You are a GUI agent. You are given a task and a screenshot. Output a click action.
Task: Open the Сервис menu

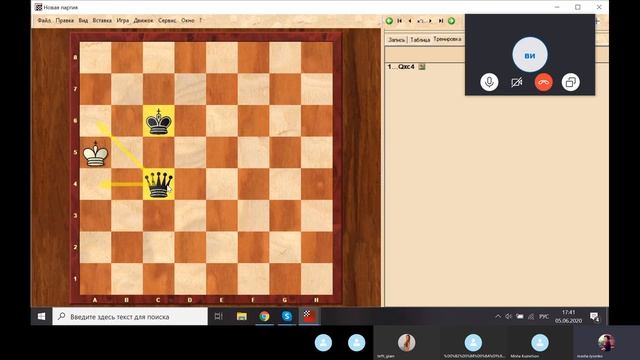[x=167, y=20]
